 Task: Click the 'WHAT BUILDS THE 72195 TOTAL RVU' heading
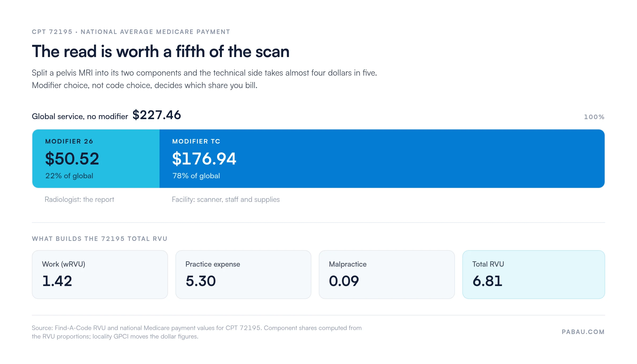100,239
